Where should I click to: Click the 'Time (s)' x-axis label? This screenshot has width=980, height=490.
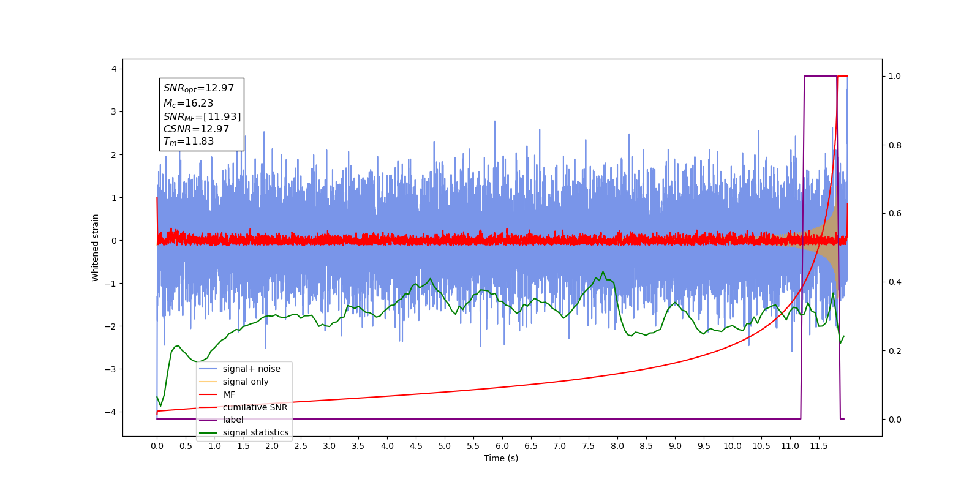[501, 458]
